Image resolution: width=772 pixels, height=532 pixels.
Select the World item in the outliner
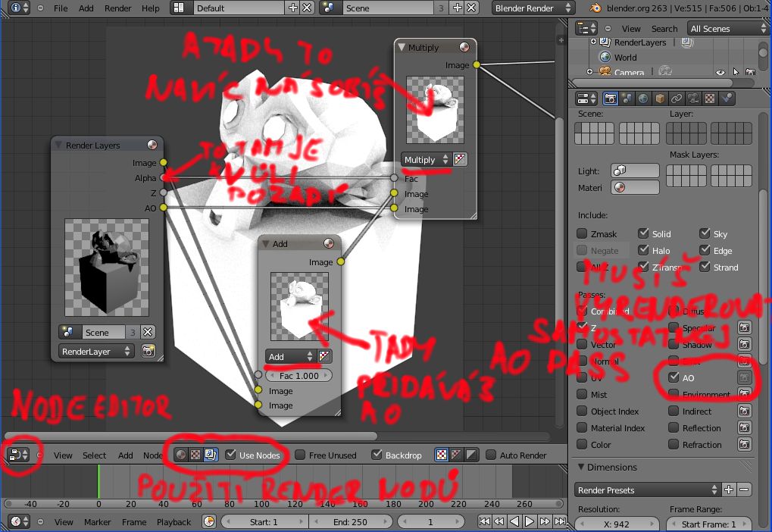[x=625, y=57]
